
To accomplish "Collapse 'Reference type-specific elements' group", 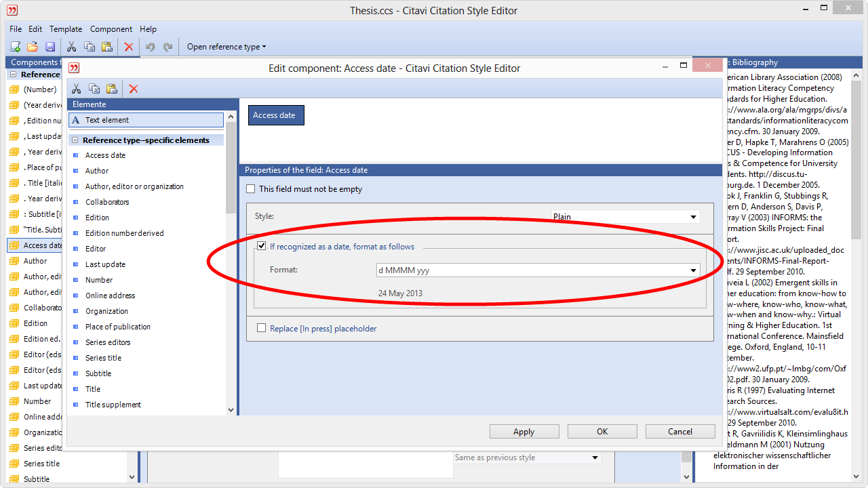I will pyautogui.click(x=74, y=140).
